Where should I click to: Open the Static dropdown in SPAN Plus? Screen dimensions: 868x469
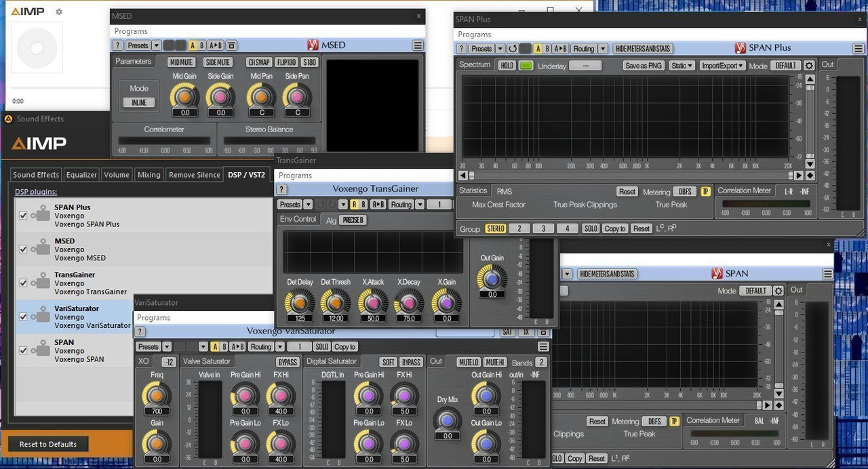(x=681, y=66)
